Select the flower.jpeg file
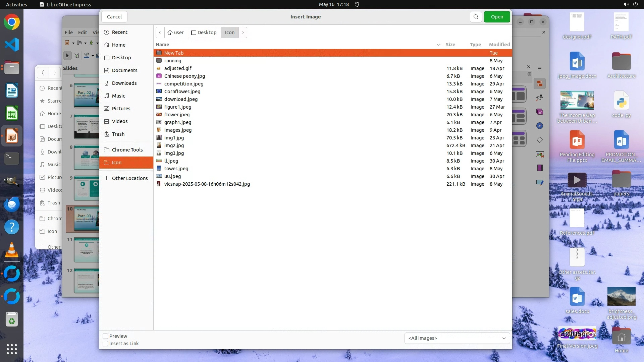The image size is (644, 362). click(177, 115)
